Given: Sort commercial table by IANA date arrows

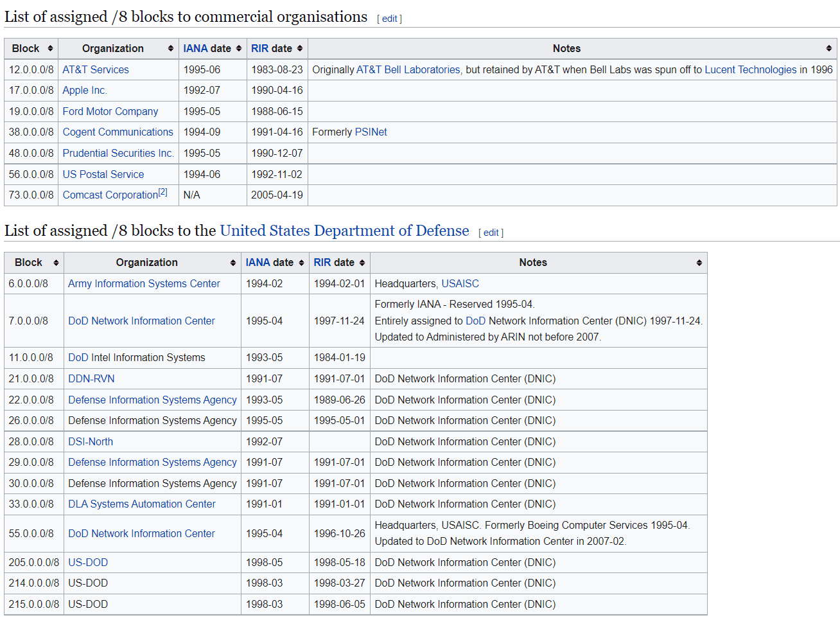Looking at the screenshot, I should [x=239, y=49].
